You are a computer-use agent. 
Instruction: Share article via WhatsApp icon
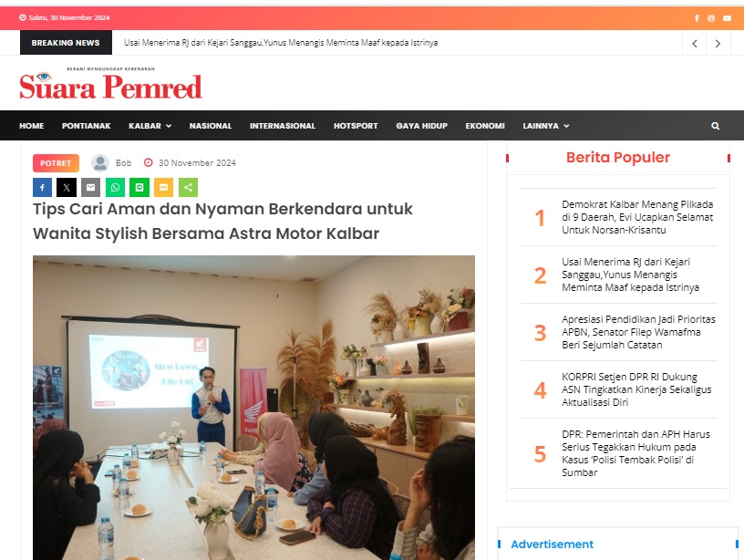(x=115, y=188)
